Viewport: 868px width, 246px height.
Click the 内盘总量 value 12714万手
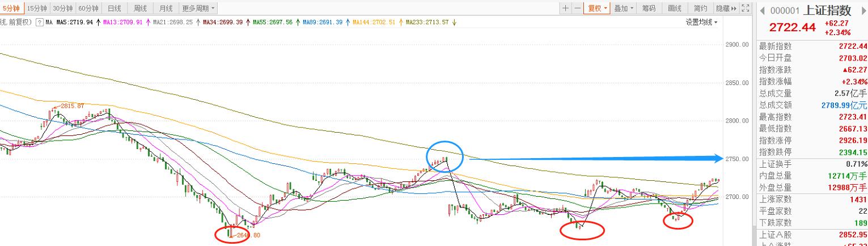[x=848, y=176]
